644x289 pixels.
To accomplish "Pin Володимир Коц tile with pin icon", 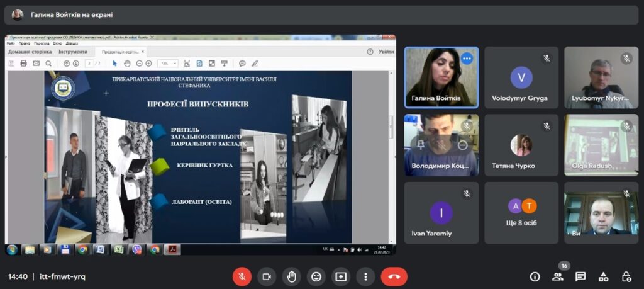I will pos(420,145).
